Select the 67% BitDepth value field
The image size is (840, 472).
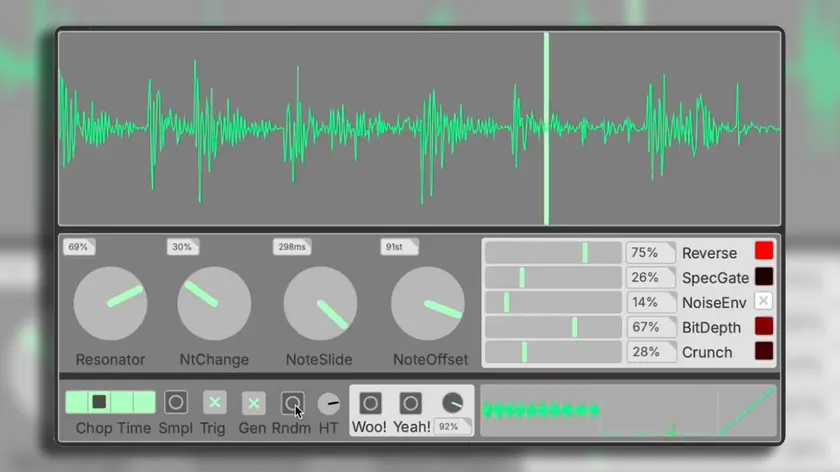tap(651, 327)
